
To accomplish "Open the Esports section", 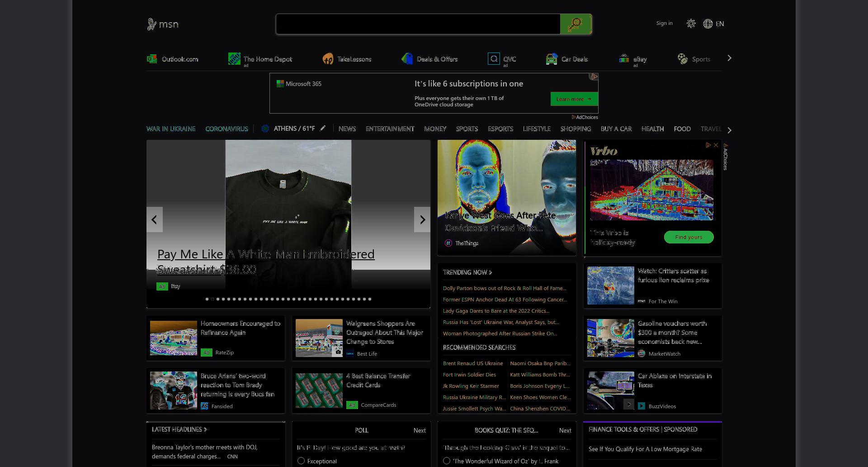I will (x=500, y=129).
